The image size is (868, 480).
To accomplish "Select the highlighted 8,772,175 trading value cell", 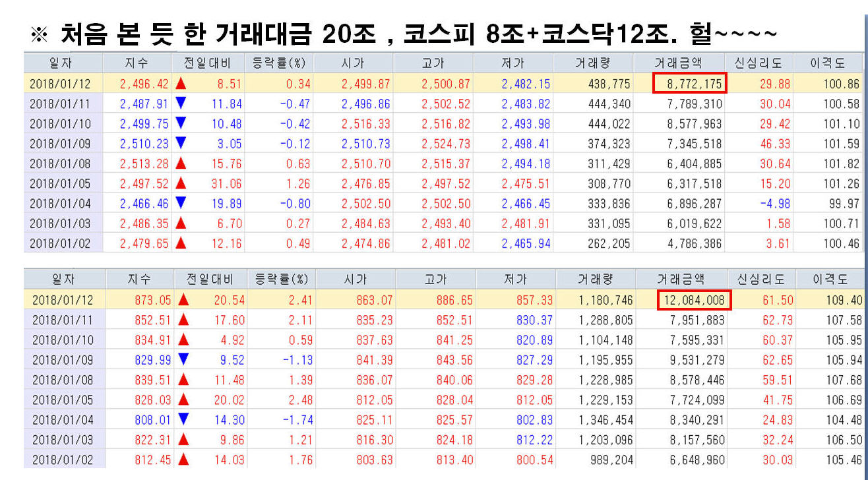I will pos(689,84).
